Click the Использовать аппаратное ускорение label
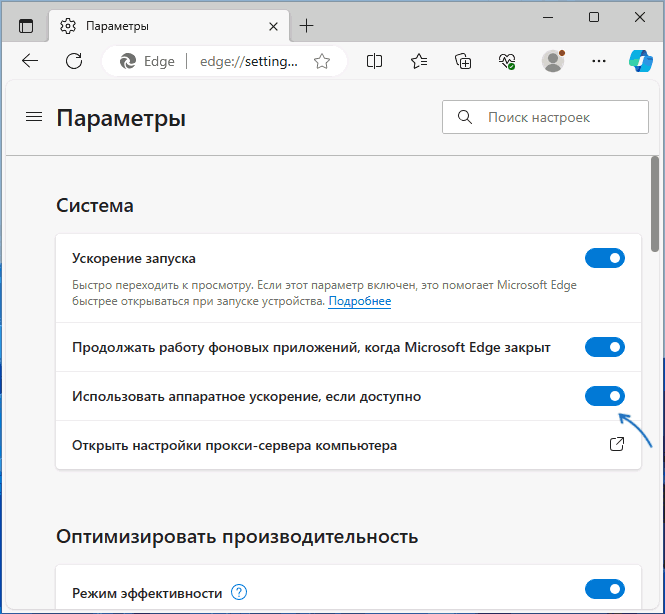This screenshot has height=614, width=665. click(x=246, y=396)
